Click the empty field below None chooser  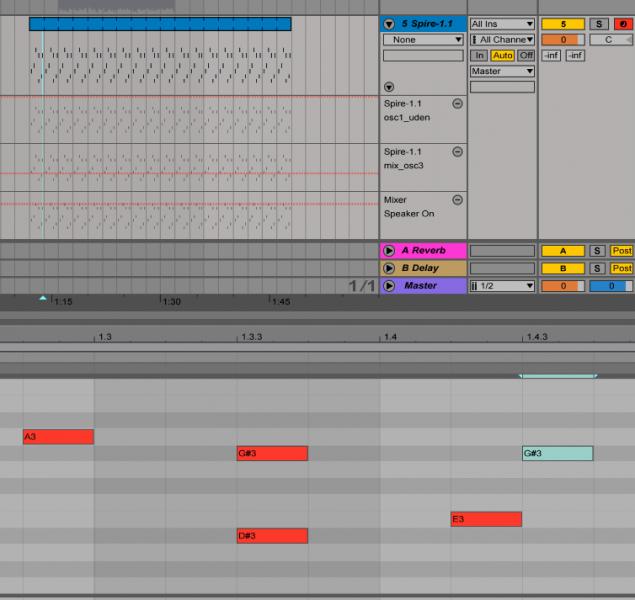[423, 55]
